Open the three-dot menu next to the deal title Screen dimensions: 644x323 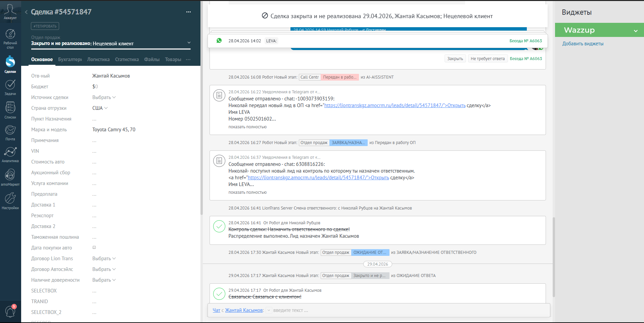[188, 12]
